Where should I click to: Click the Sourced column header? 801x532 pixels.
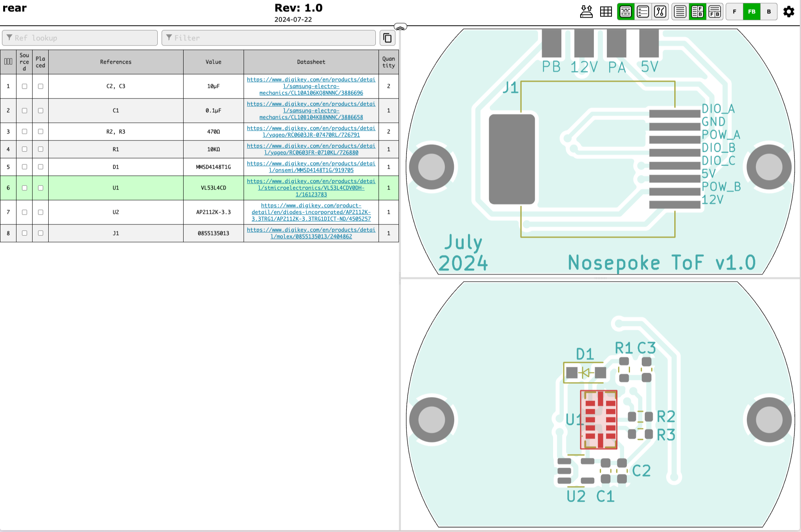24,62
